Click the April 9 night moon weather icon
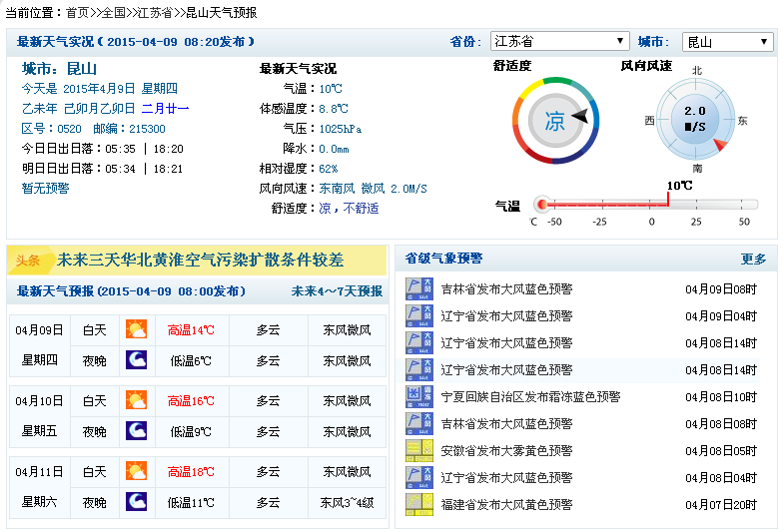This screenshot has width=784, height=532. click(x=135, y=359)
